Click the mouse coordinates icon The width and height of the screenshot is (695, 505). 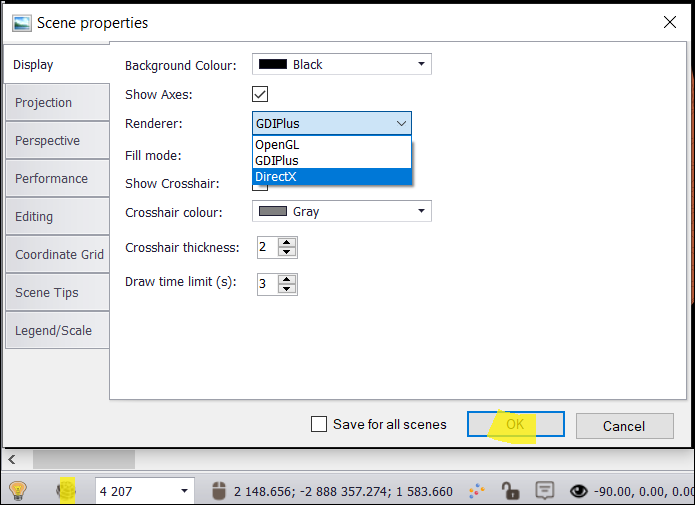[220, 491]
